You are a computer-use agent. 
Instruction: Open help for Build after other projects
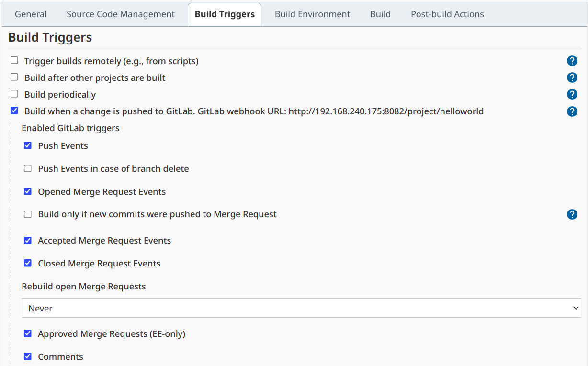click(572, 78)
